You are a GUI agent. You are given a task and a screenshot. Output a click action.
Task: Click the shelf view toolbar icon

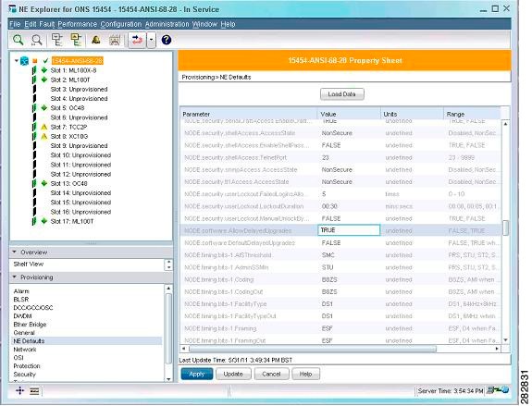coord(115,40)
